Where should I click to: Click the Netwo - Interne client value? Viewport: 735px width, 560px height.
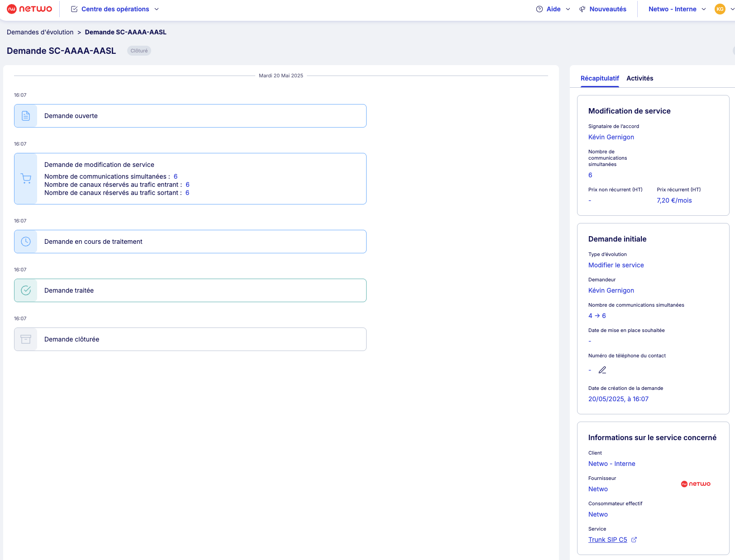click(x=611, y=464)
